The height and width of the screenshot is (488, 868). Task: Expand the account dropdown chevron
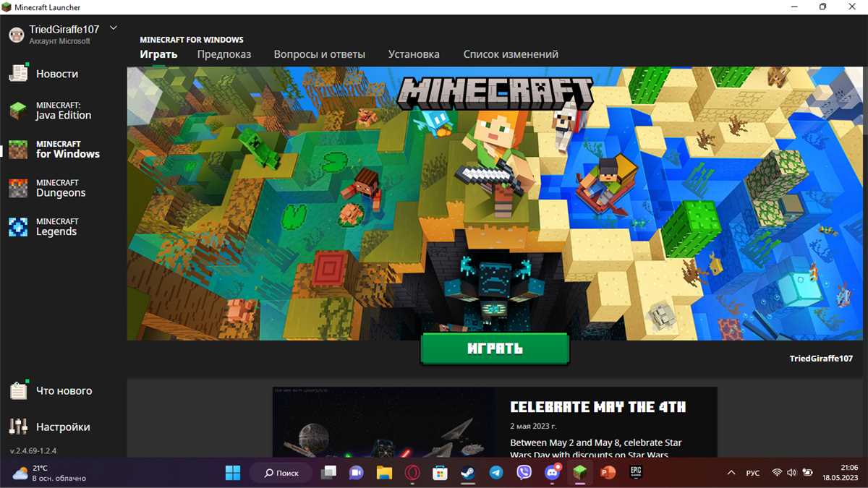[113, 28]
